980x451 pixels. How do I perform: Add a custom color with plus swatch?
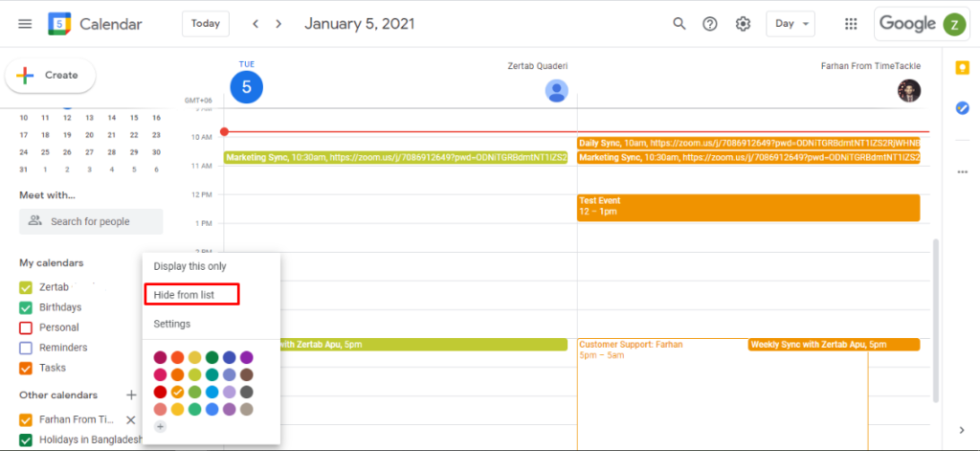[x=160, y=427]
